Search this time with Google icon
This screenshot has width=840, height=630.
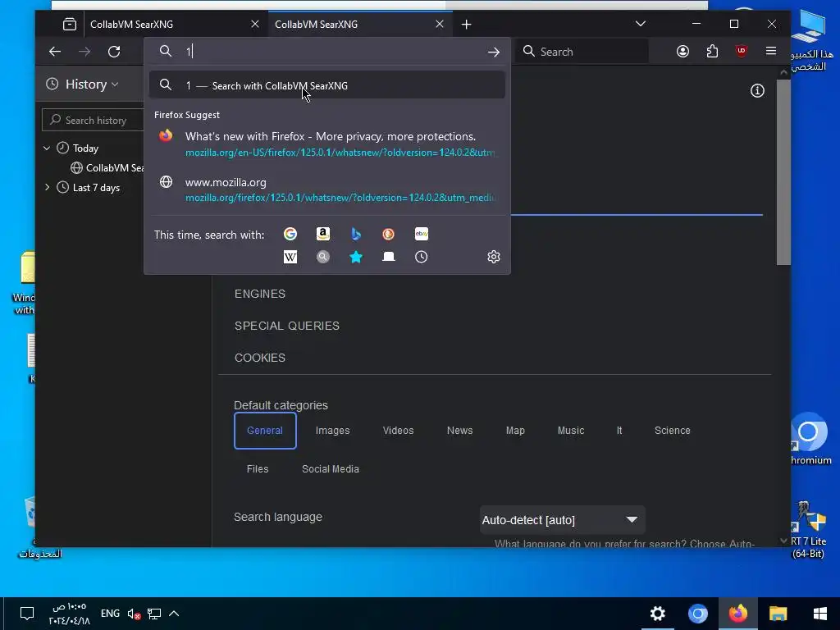(290, 234)
